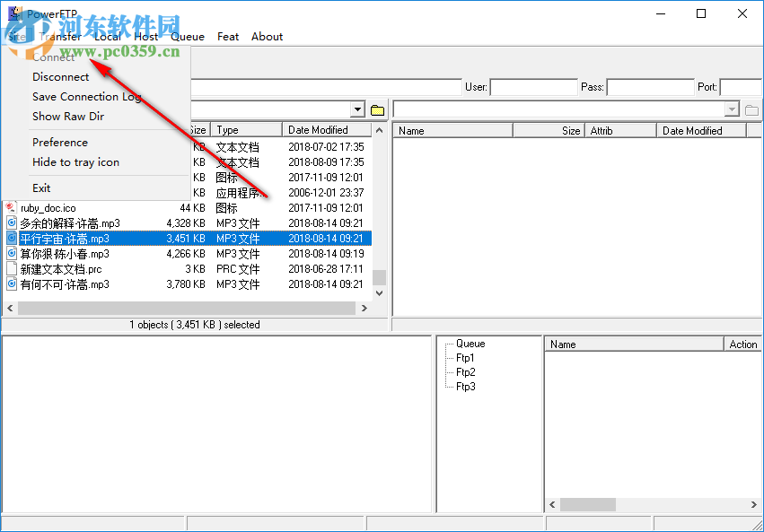Screen dimensions: 764x532
Task: Open Preference from the File menu
Action: point(58,142)
